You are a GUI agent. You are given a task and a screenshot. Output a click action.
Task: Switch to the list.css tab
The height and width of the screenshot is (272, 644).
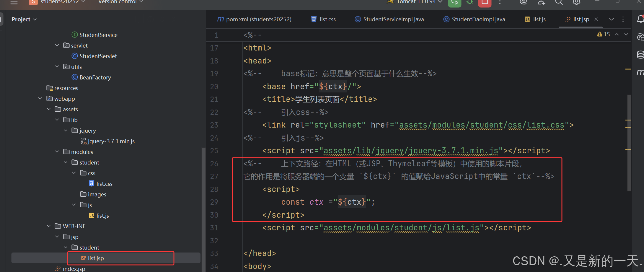324,19
